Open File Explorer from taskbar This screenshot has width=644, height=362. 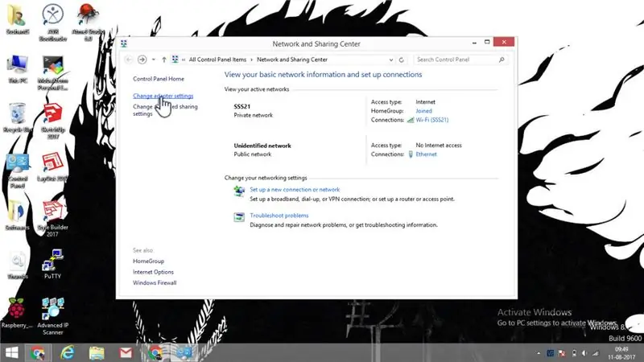97,353
